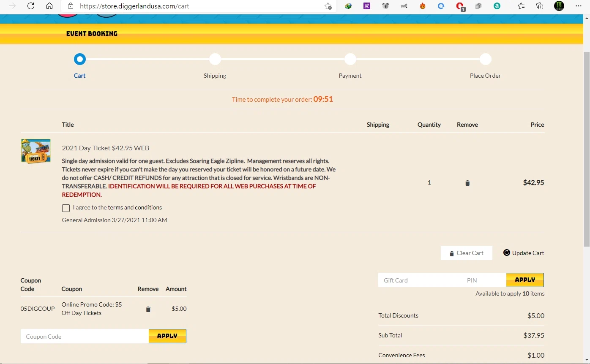590x364 pixels.
Task: Open the browser profile avatar
Action: (559, 6)
